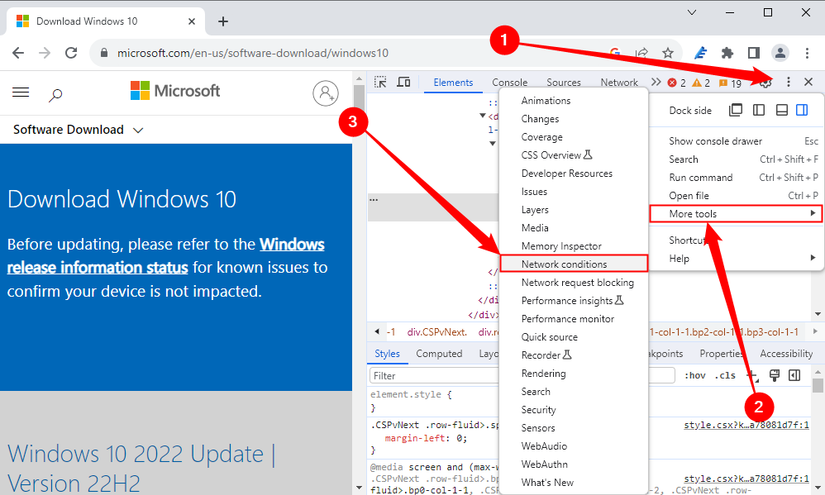Dock DevTools to bottom
825x495 pixels.
[782, 110]
